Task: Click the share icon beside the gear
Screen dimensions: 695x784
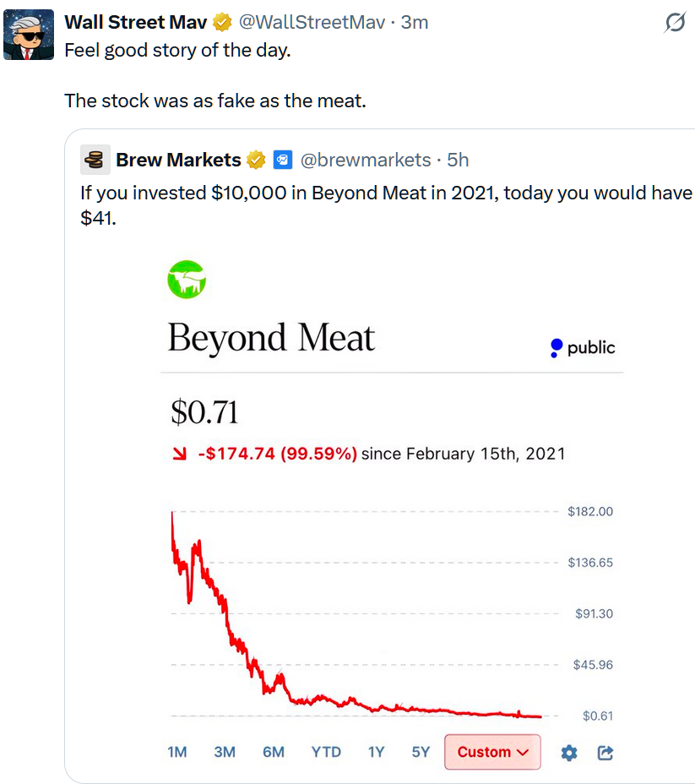Action: point(605,752)
